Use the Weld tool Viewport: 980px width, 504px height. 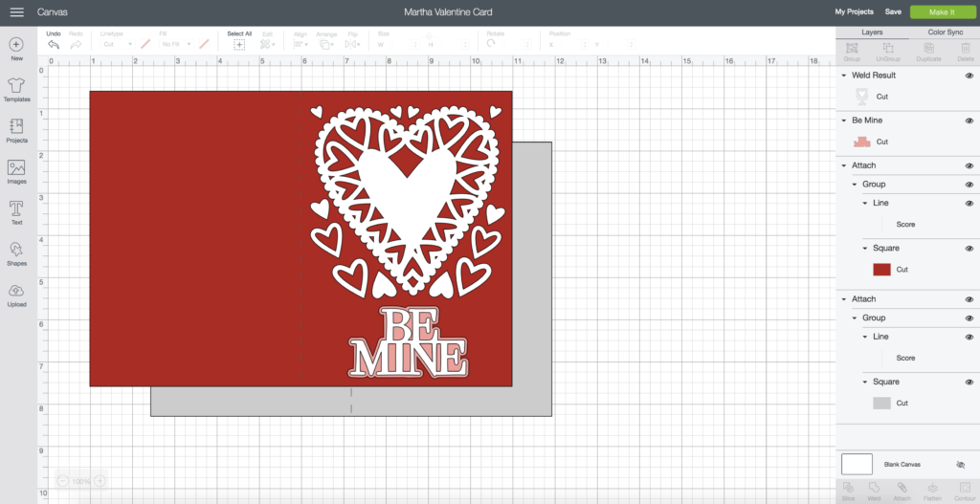coord(875,491)
